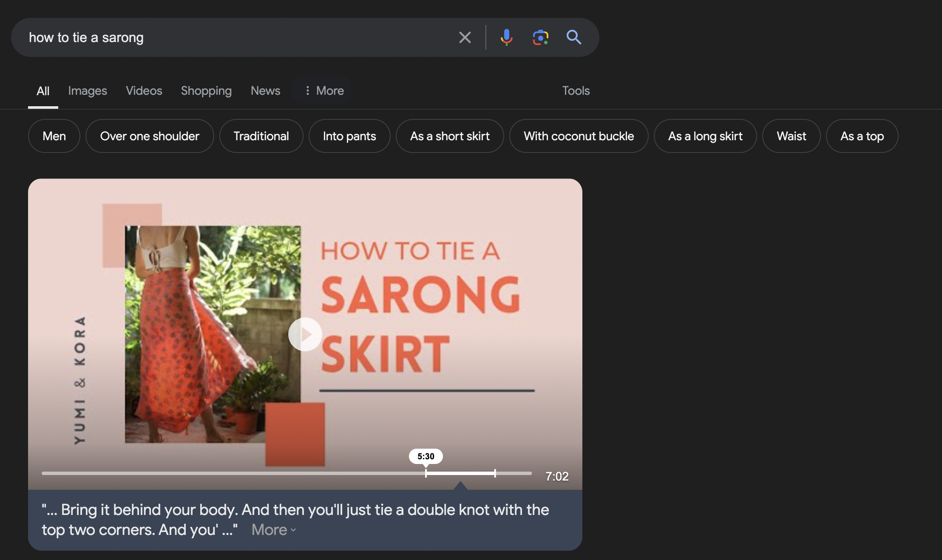The height and width of the screenshot is (560, 942).
Task: Enable the 'As a top' filter chip
Action: [x=861, y=136]
